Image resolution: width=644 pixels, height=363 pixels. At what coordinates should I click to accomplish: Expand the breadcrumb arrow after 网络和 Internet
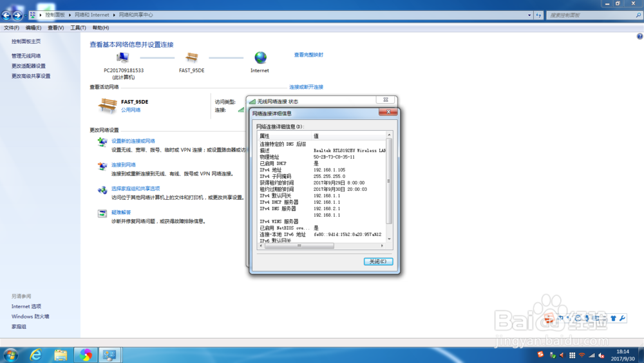pyautogui.click(x=114, y=15)
